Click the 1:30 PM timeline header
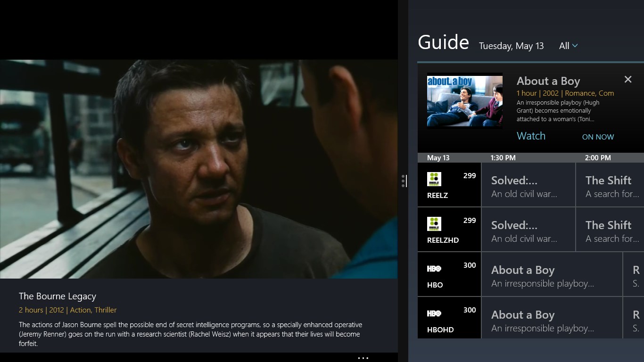 click(x=503, y=157)
